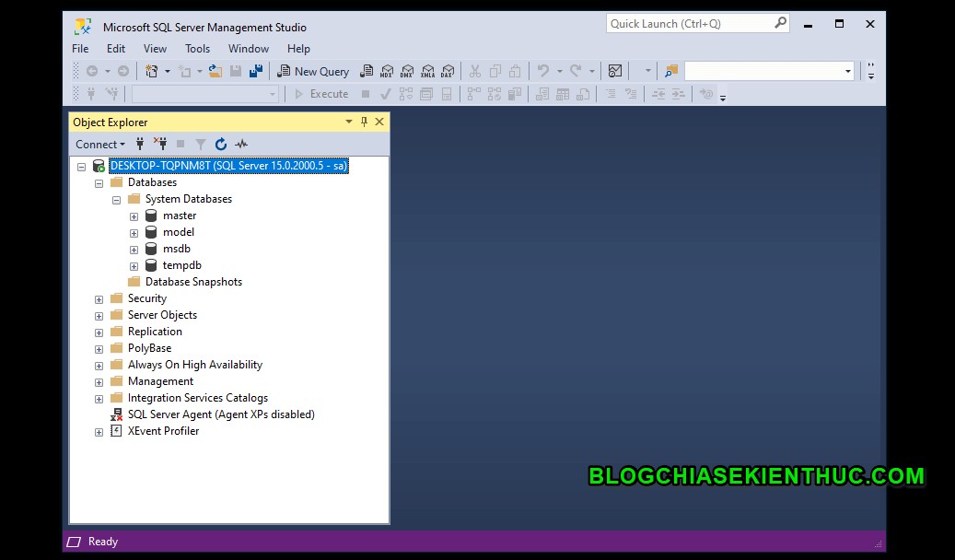Open a New Query window
The width and height of the screenshot is (955, 560).
[313, 71]
